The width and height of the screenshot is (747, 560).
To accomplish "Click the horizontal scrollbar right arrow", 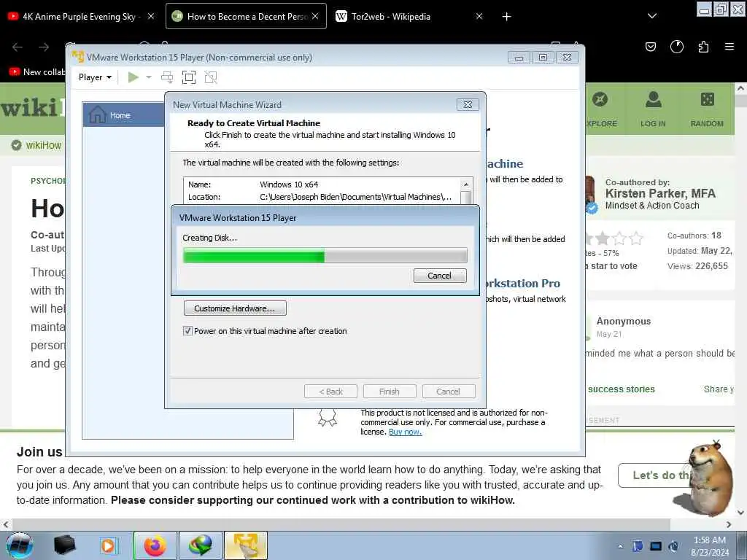I will click(729, 524).
